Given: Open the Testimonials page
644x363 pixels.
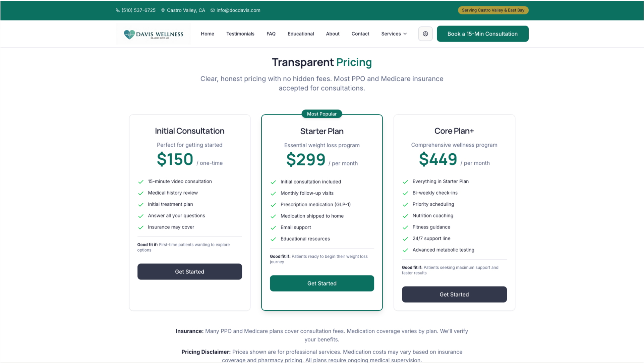Looking at the screenshot, I should (240, 34).
